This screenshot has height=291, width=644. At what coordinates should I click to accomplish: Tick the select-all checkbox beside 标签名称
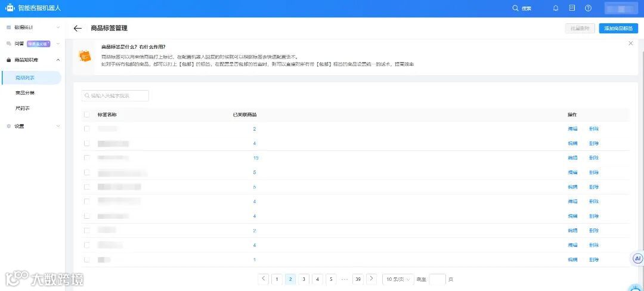click(86, 114)
